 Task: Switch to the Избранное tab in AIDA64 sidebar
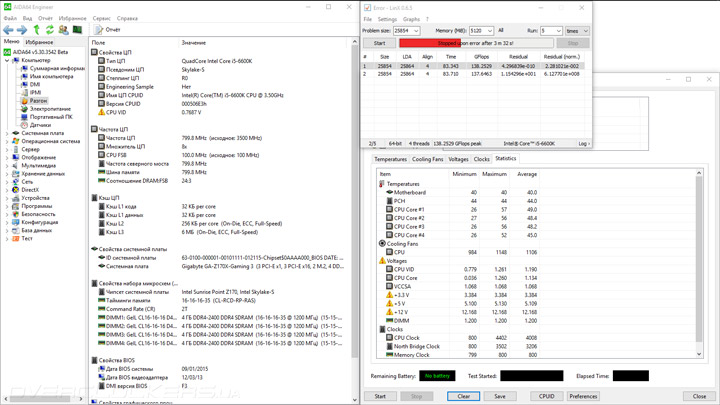click(x=39, y=42)
